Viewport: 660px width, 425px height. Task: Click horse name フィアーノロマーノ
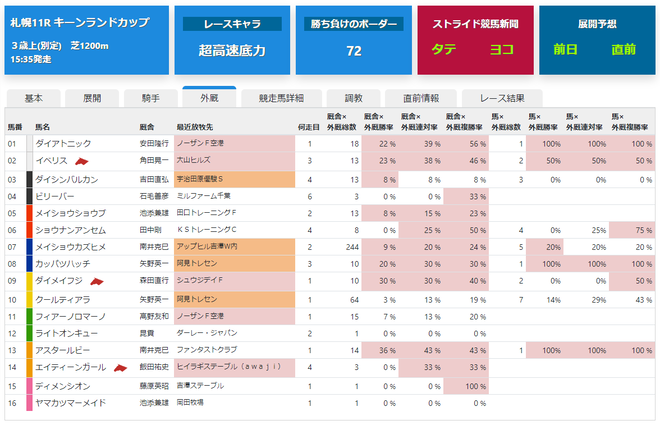pos(70,317)
